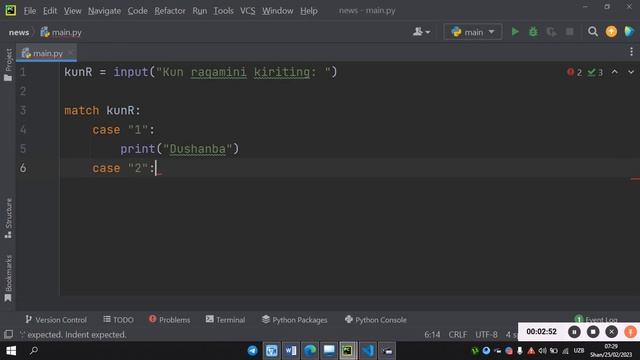Jump to next highlighted error arrow

[631, 72]
